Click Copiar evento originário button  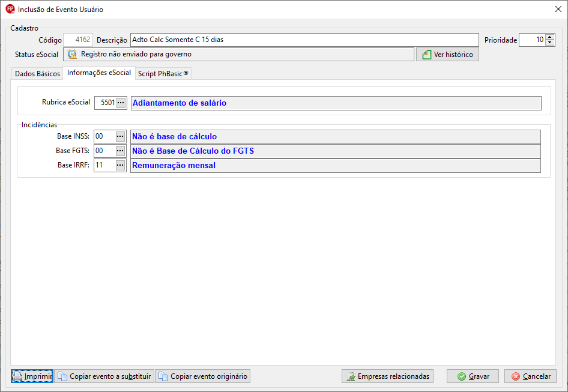pos(203,376)
